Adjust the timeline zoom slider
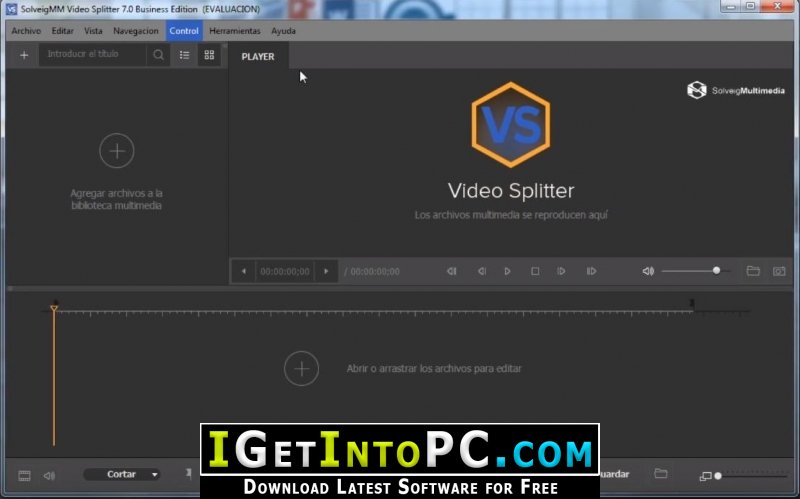Screen dimensions: 800x499 pyautogui.click(x=753, y=476)
